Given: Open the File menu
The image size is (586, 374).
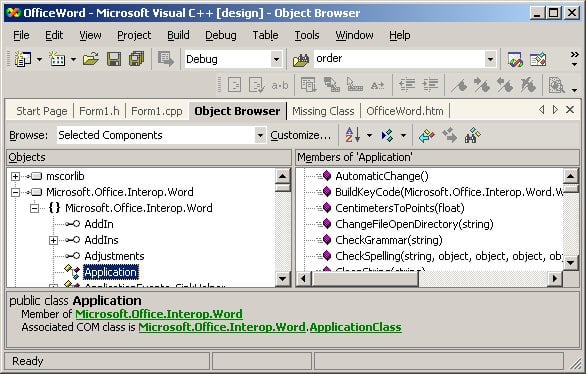Looking at the screenshot, I should point(21,35).
